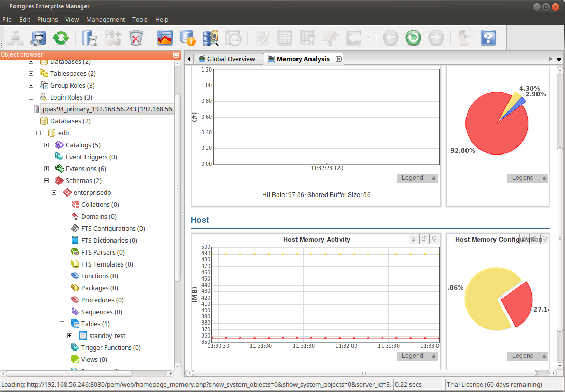Click the red 27.14% host memory slice
Screen dimensions: 565x392
point(519,304)
